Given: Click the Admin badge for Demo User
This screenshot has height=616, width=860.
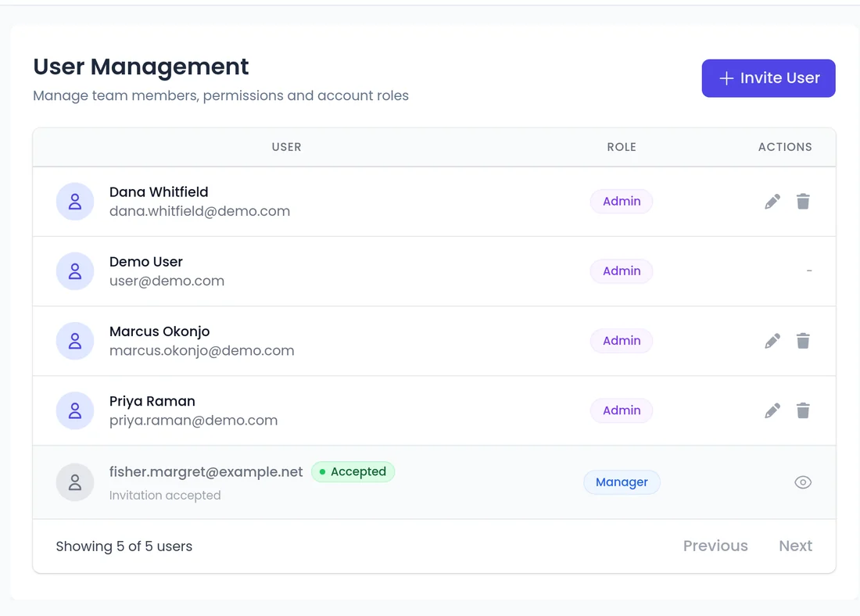Looking at the screenshot, I should tap(622, 271).
